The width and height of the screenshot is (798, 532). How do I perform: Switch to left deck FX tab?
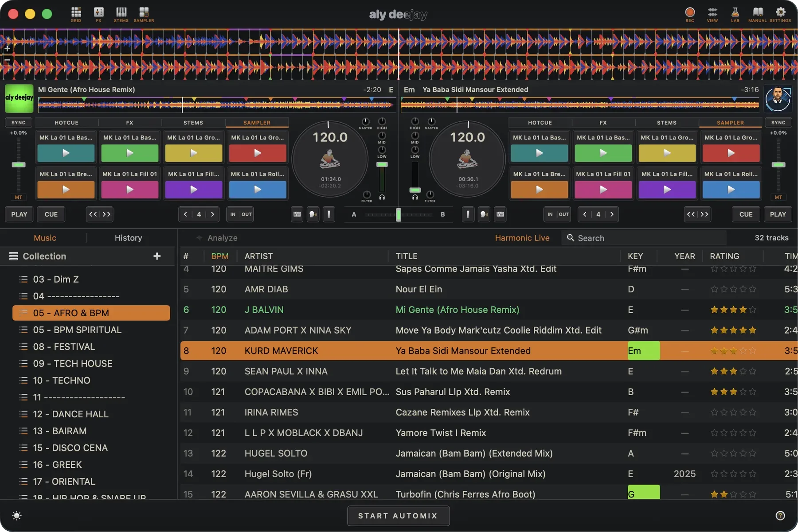(129, 123)
